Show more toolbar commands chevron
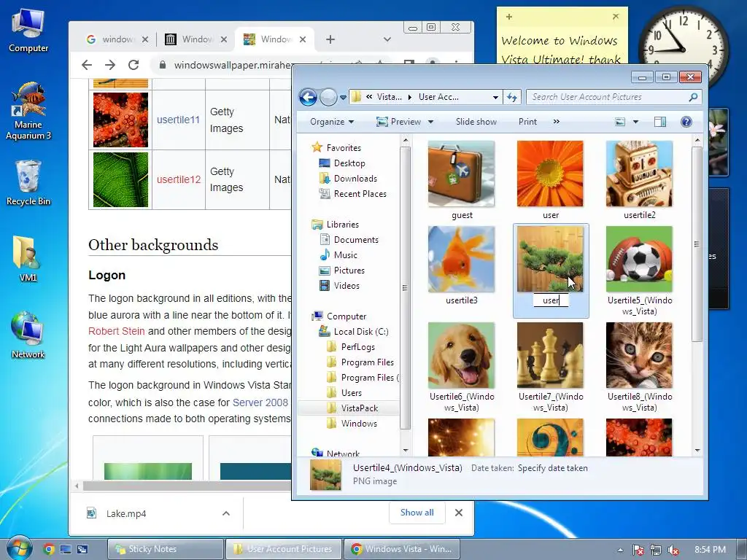This screenshot has height=560, width=747. point(556,122)
